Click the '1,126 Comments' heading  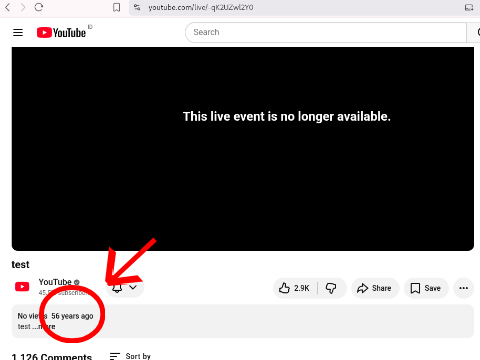pyautogui.click(x=52, y=356)
